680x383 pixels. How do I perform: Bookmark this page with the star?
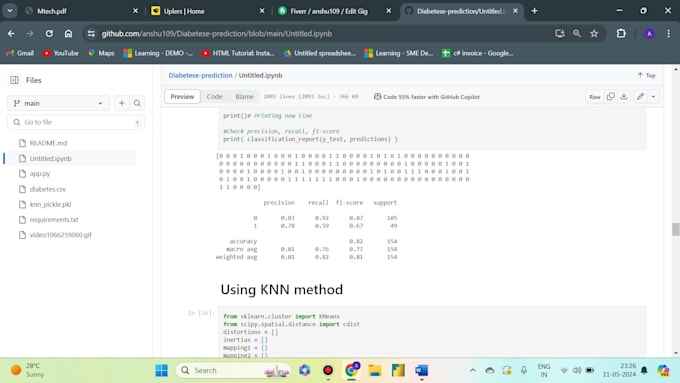(594, 33)
